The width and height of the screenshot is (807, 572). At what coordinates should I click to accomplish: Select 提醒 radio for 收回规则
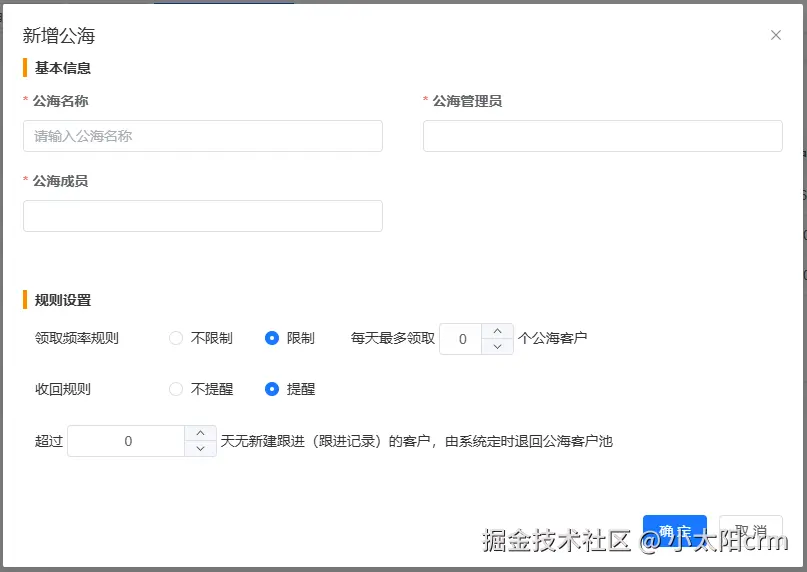[272, 389]
